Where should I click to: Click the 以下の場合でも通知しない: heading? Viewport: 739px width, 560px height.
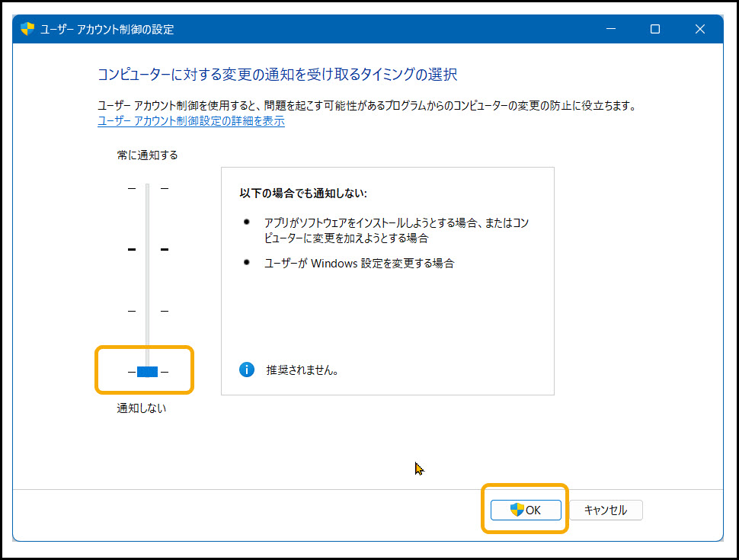click(x=303, y=194)
